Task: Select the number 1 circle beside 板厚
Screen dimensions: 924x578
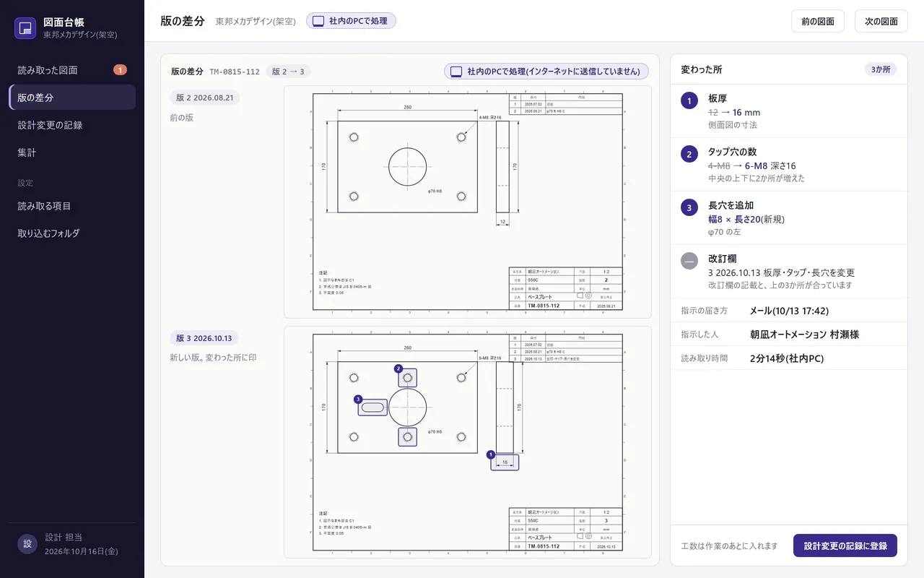Action: pyautogui.click(x=689, y=100)
